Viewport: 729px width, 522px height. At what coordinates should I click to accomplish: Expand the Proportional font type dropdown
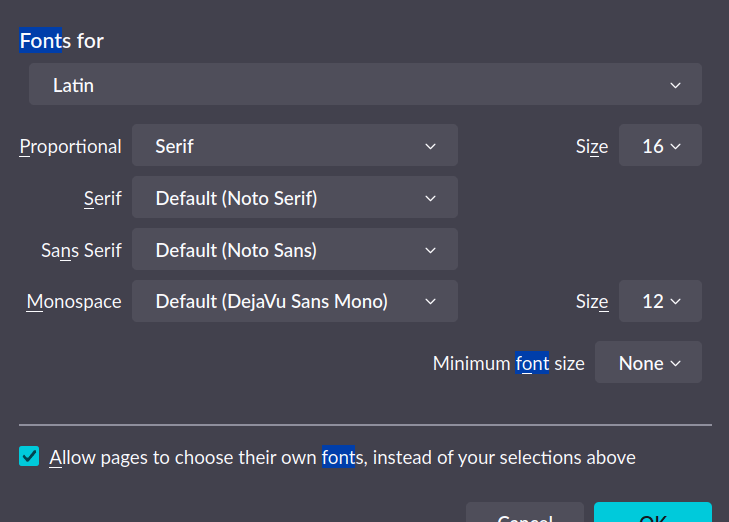(295, 146)
